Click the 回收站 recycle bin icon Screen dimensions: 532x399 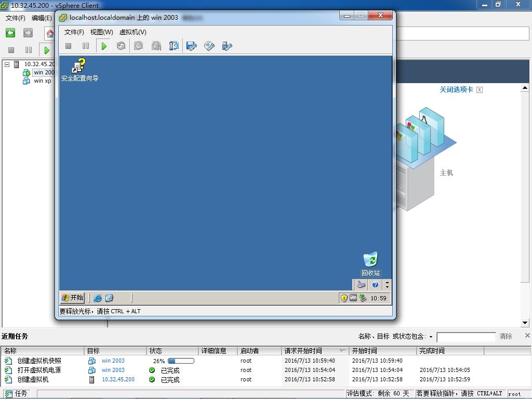click(370, 264)
